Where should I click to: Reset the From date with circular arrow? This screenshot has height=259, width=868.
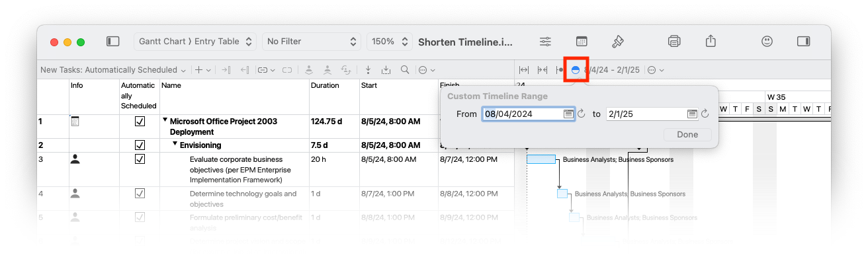click(x=582, y=114)
